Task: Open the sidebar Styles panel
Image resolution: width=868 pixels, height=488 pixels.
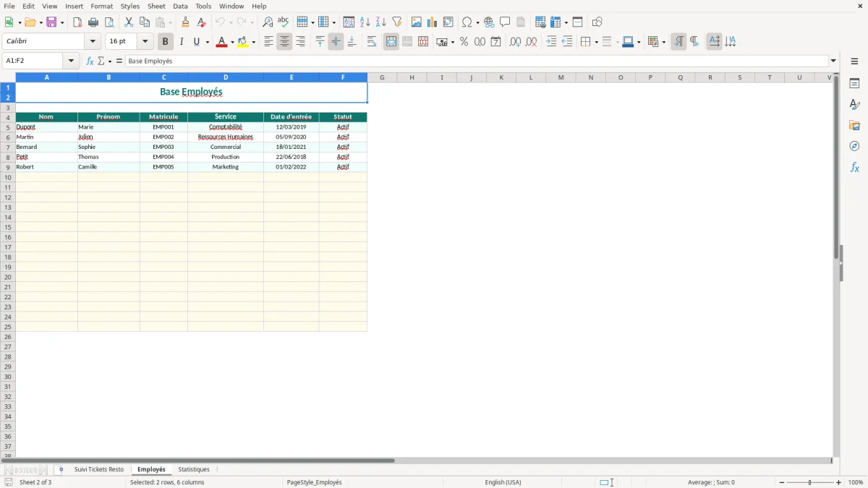Action: pyautogui.click(x=854, y=104)
